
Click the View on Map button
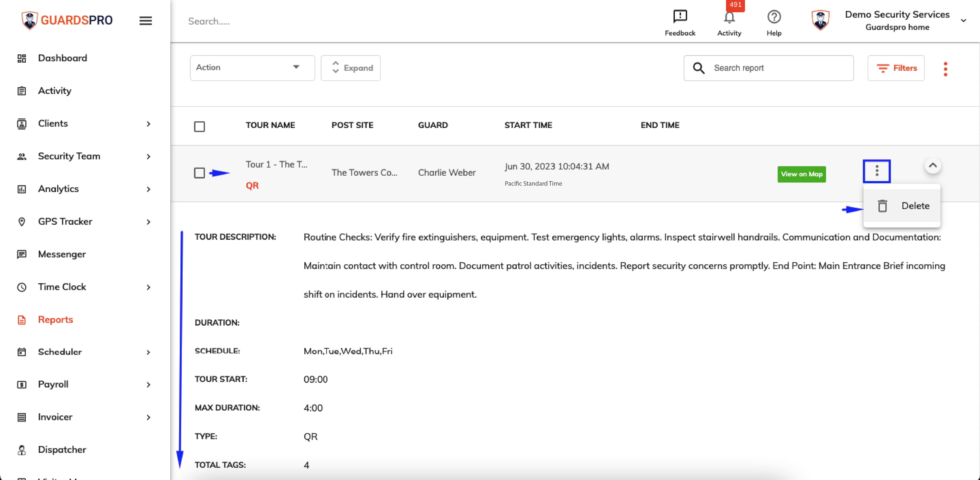click(801, 174)
